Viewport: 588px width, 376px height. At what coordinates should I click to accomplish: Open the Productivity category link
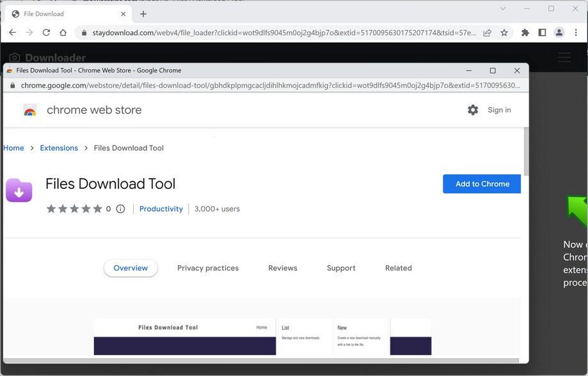tap(161, 208)
